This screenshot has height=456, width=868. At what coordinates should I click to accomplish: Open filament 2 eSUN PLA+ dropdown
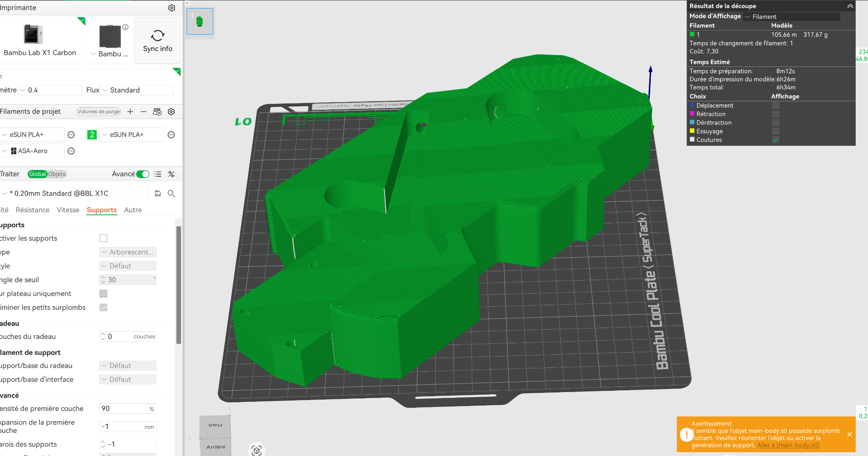pos(132,135)
